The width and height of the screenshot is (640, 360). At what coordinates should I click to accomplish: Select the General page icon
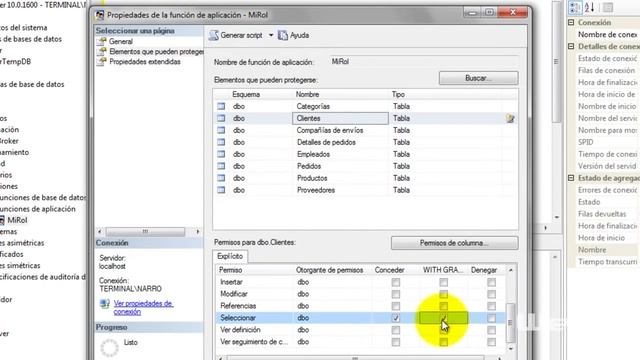click(x=102, y=41)
